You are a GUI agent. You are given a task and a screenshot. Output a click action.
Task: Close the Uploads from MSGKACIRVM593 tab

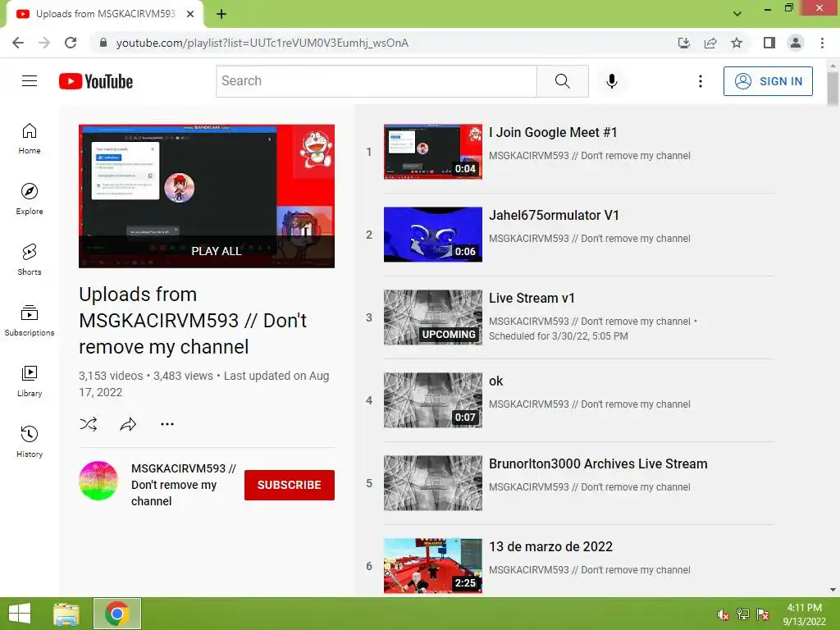pyautogui.click(x=190, y=14)
